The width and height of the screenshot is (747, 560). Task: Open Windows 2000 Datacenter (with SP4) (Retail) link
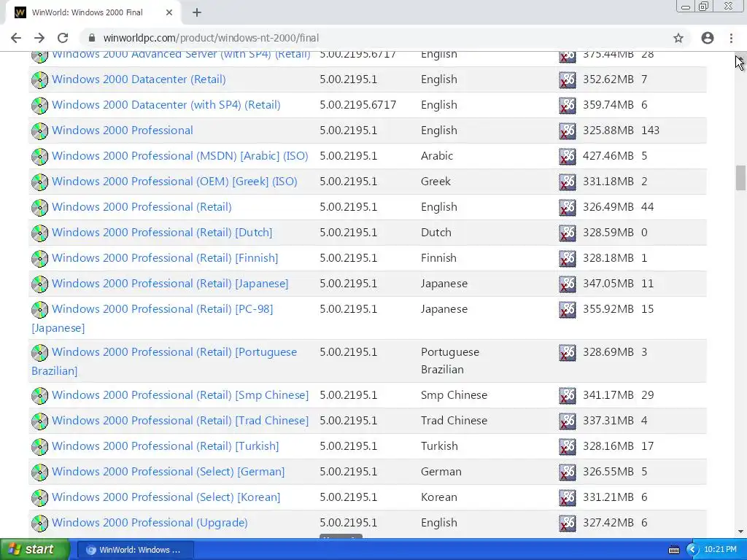tap(166, 105)
